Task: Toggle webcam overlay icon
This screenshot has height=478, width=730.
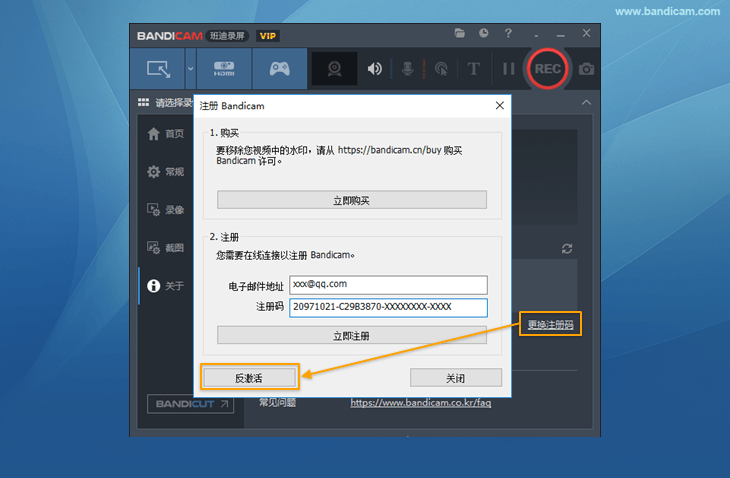Action: pos(334,69)
